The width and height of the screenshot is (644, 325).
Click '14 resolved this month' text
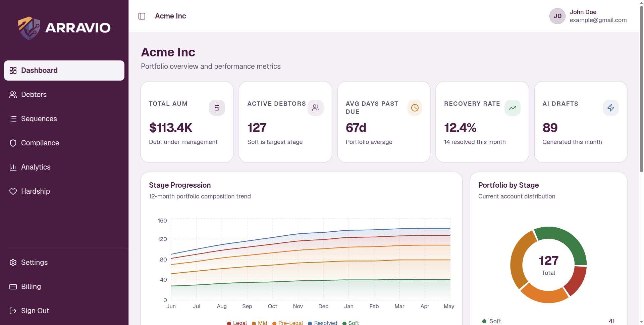(475, 142)
